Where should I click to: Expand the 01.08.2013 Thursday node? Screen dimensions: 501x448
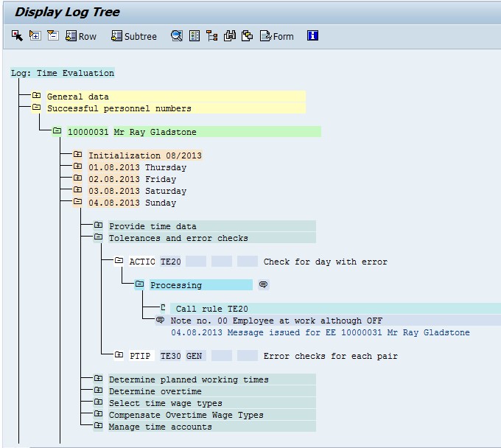coord(77,167)
